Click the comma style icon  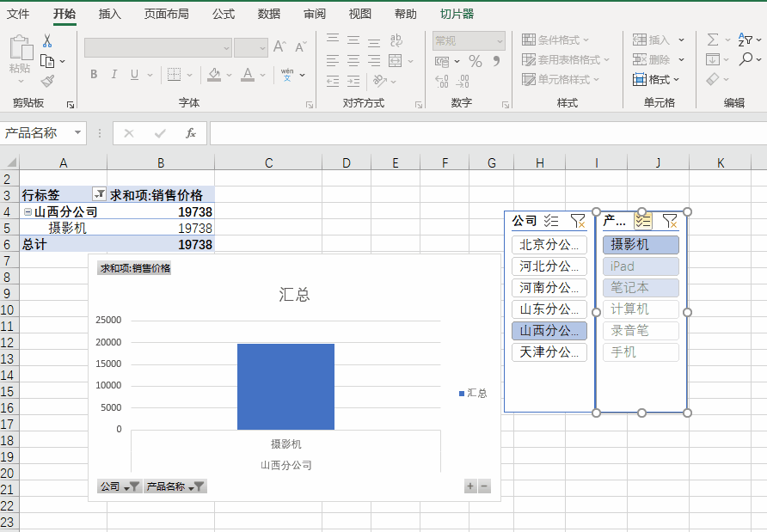[x=496, y=61]
